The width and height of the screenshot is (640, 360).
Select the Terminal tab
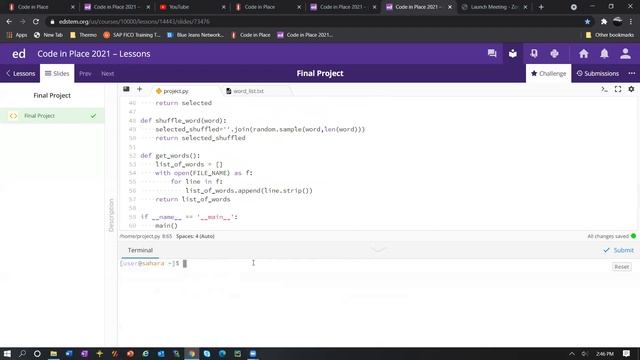pos(140,250)
